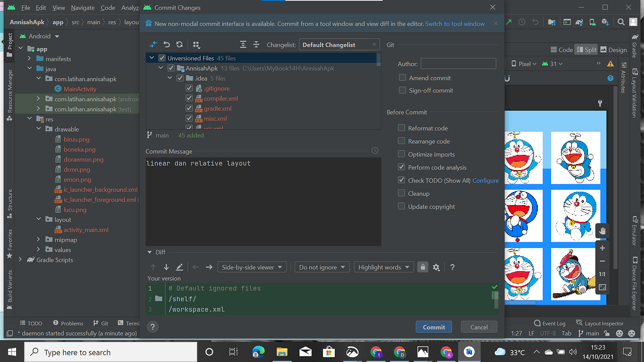The height and width of the screenshot is (362, 644).
Task: Open the Default Changelist dropdown
Action: pyautogui.click(x=339, y=45)
